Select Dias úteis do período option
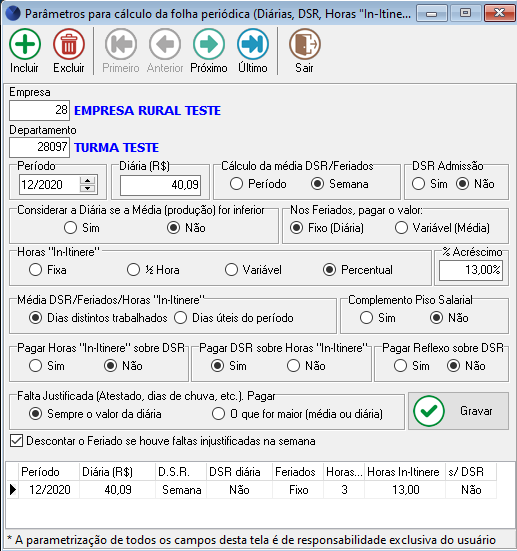517x551 pixels. [x=181, y=318]
